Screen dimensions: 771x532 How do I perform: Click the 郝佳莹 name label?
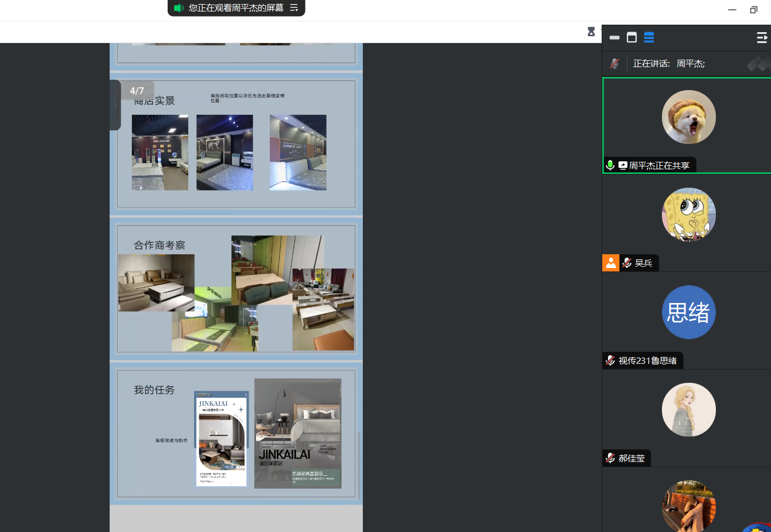click(631, 458)
